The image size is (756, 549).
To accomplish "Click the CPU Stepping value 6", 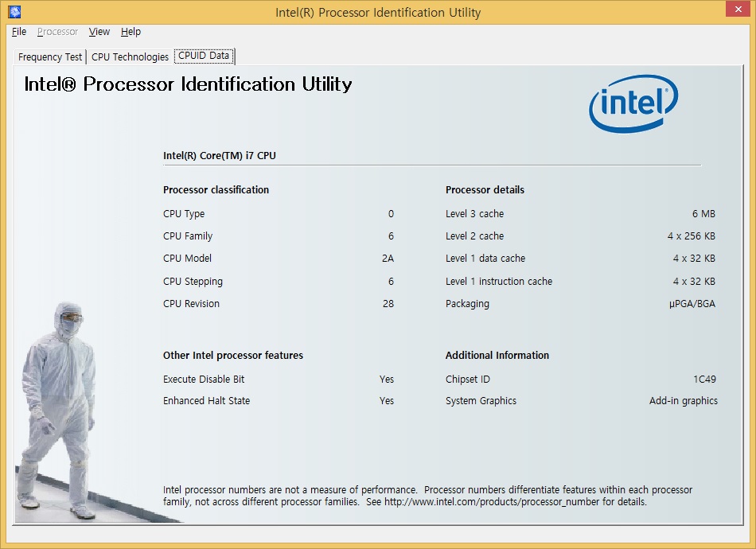I will tap(391, 282).
